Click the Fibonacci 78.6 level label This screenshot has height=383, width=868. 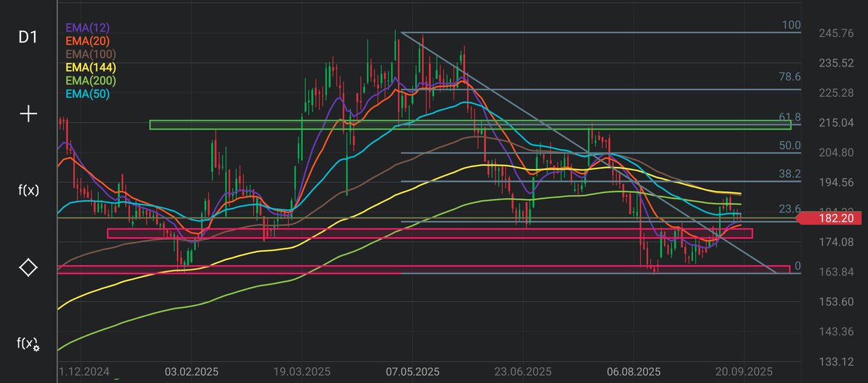pyautogui.click(x=789, y=77)
